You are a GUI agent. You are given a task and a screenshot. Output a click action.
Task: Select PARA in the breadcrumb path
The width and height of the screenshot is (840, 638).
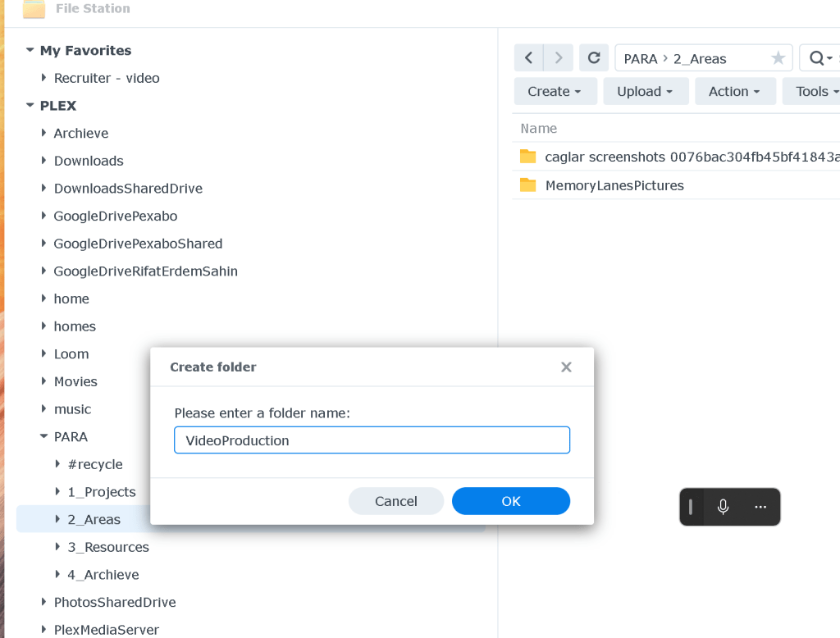pyautogui.click(x=640, y=59)
